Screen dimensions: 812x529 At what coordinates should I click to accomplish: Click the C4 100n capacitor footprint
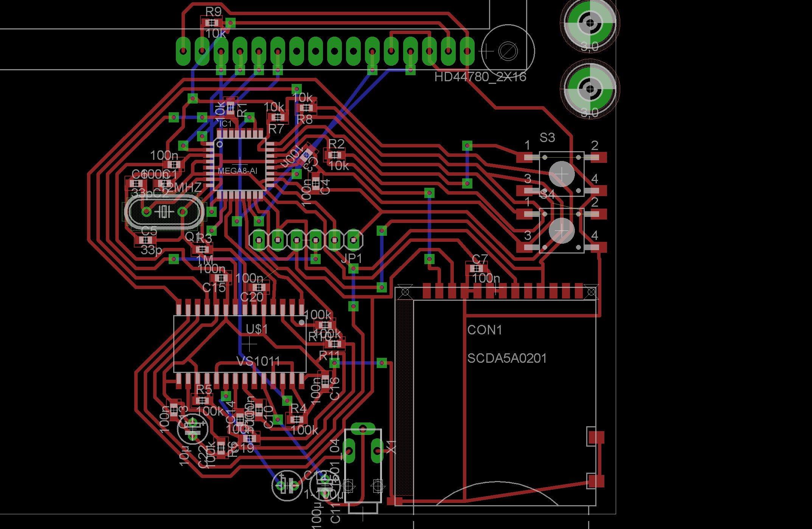pos(316,183)
